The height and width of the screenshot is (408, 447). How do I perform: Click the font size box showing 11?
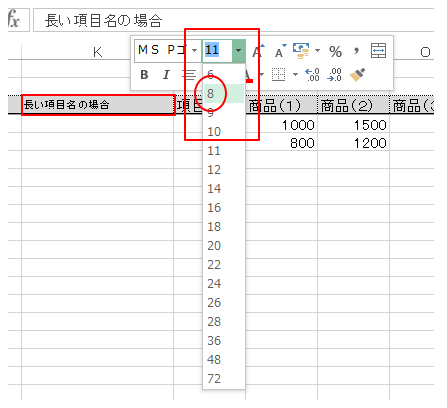click(217, 50)
